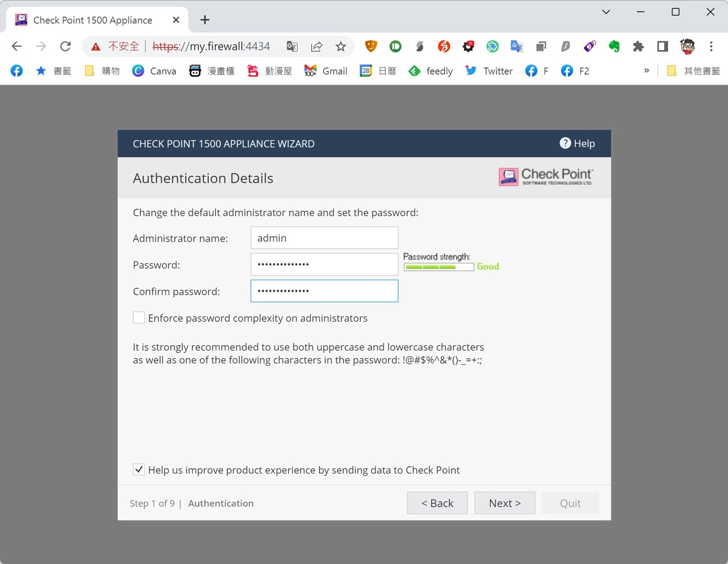Toggle the browser side panel icon

point(662,46)
